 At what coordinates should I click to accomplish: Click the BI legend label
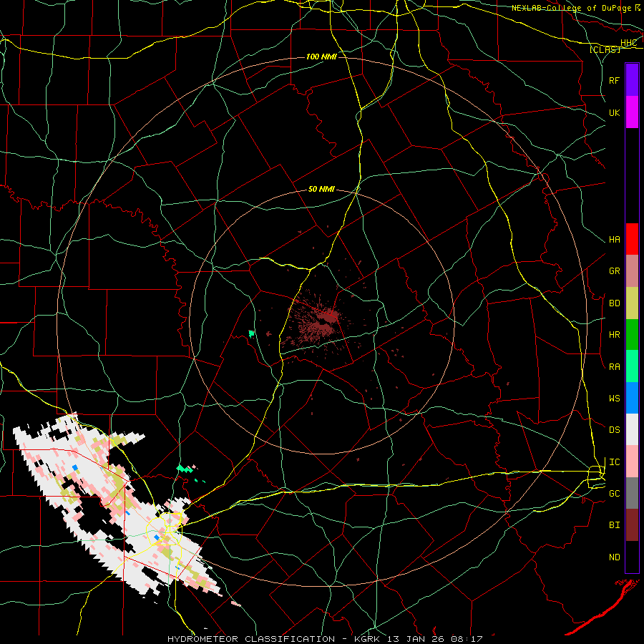point(614,525)
